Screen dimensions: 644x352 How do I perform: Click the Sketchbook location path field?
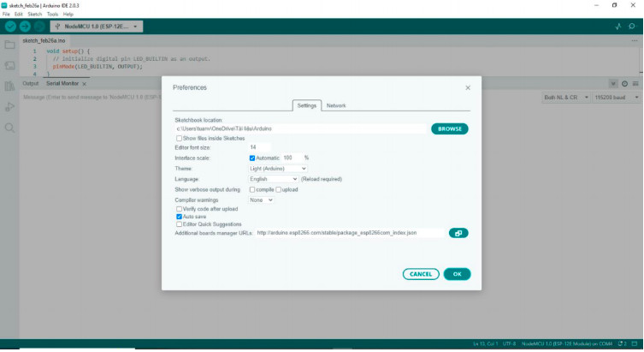pyautogui.click(x=301, y=129)
